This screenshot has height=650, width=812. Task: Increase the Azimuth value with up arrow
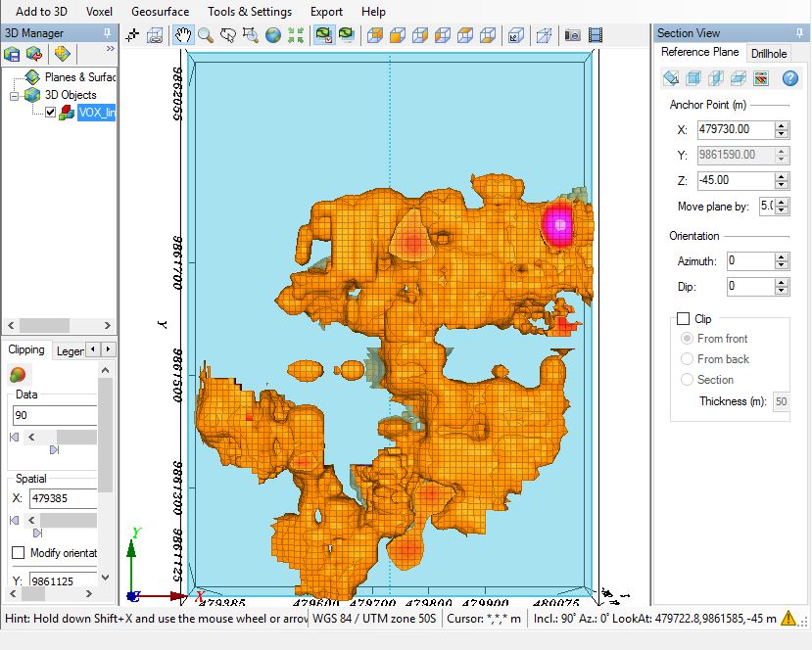(781, 257)
